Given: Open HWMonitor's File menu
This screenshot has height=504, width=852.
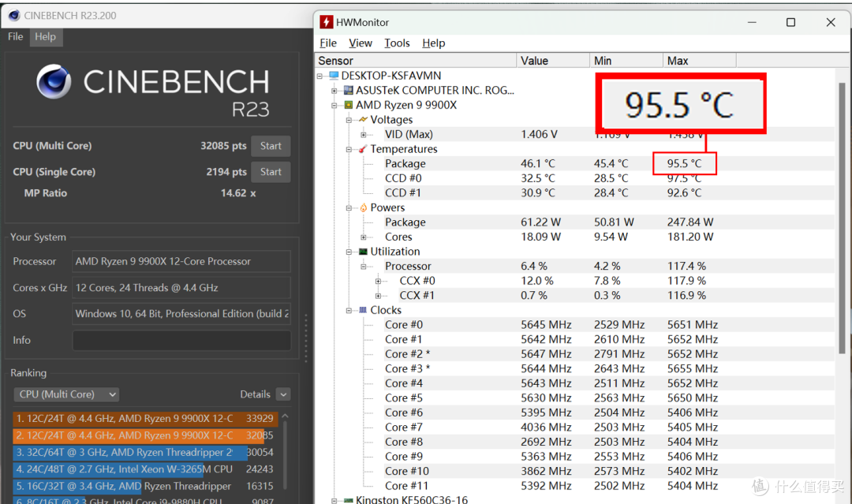Looking at the screenshot, I should (328, 43).
